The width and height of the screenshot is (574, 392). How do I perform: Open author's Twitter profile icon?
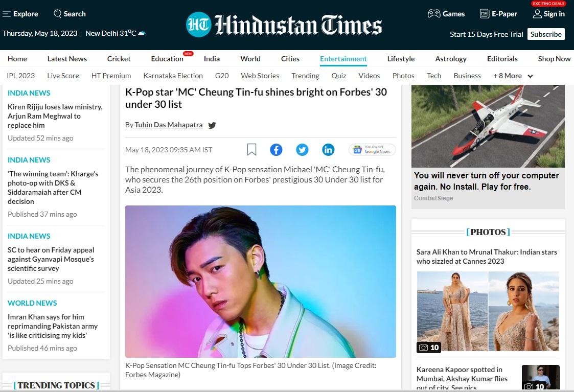pos(212,125)
